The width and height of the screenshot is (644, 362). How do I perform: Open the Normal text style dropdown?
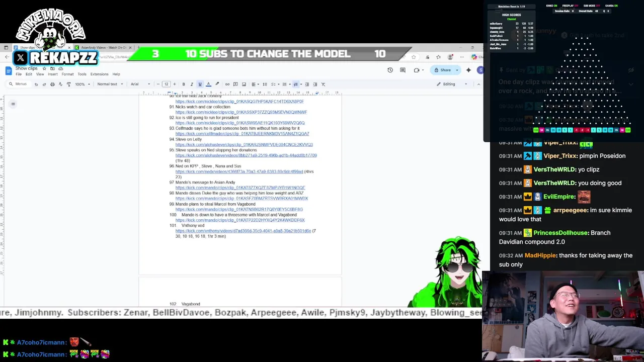[x=109, y=84]
